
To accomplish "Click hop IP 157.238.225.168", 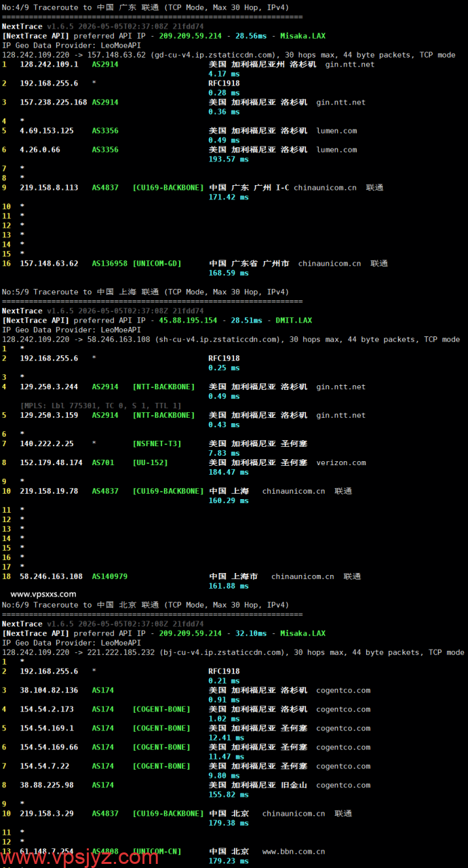I will point(54,102).
